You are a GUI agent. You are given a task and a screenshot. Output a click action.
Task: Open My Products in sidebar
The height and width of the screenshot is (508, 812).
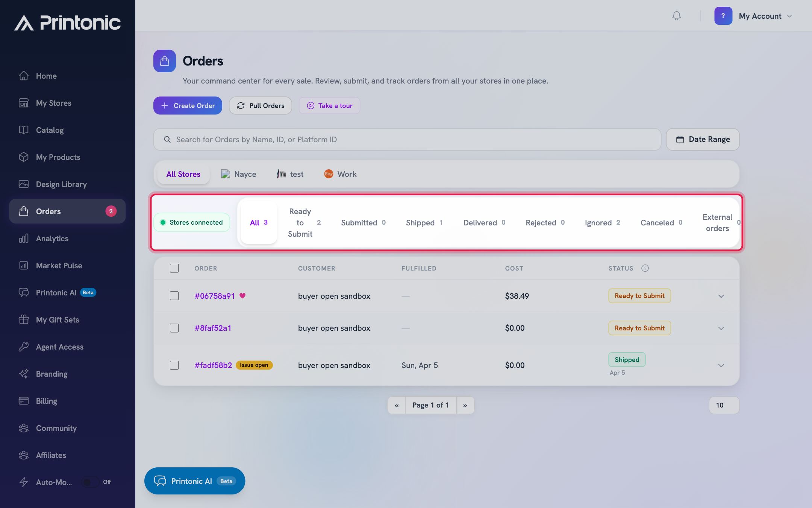[67, 157]
